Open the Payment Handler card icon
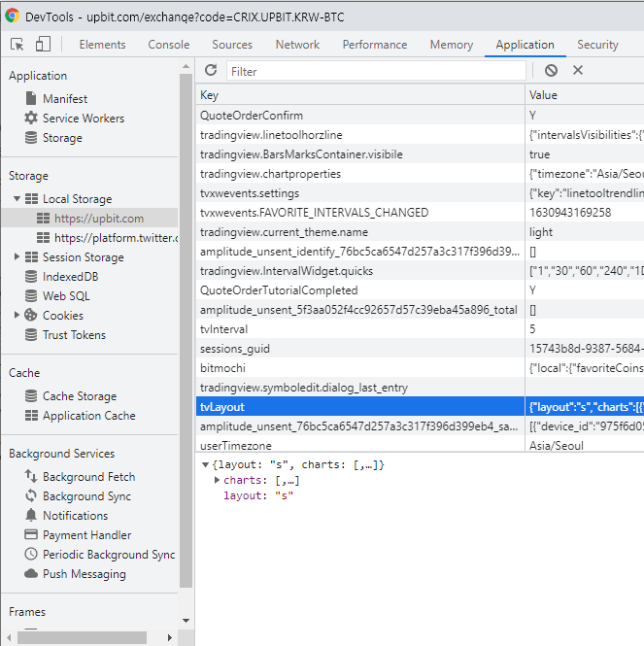The image size is (644, 646). 31,534
